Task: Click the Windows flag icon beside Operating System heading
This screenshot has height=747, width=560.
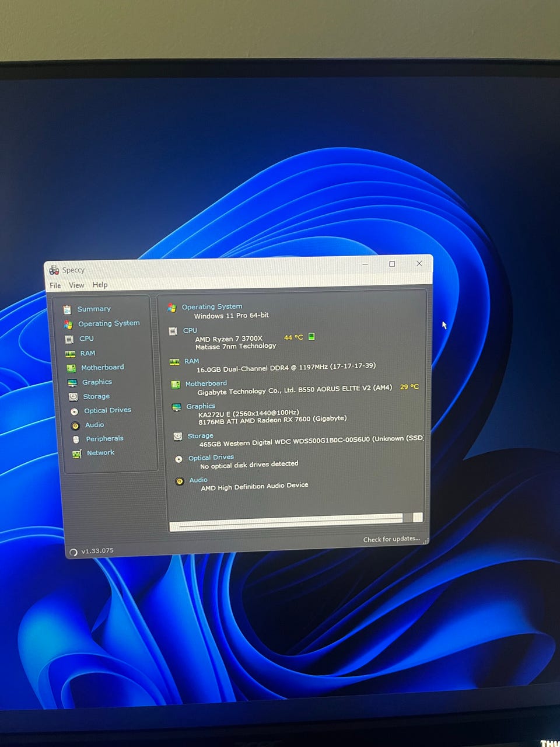Action: pos(171,308)
